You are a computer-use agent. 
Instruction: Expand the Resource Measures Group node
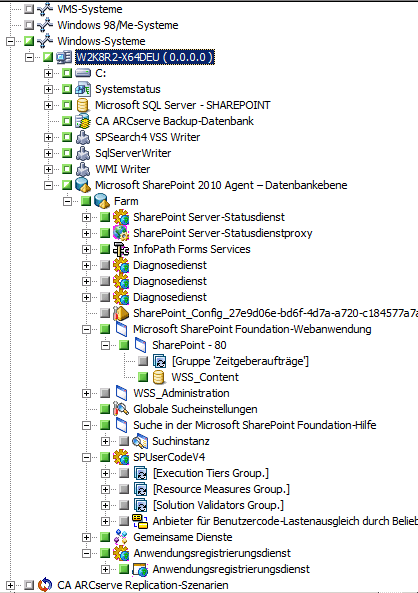tap(105, 489)
